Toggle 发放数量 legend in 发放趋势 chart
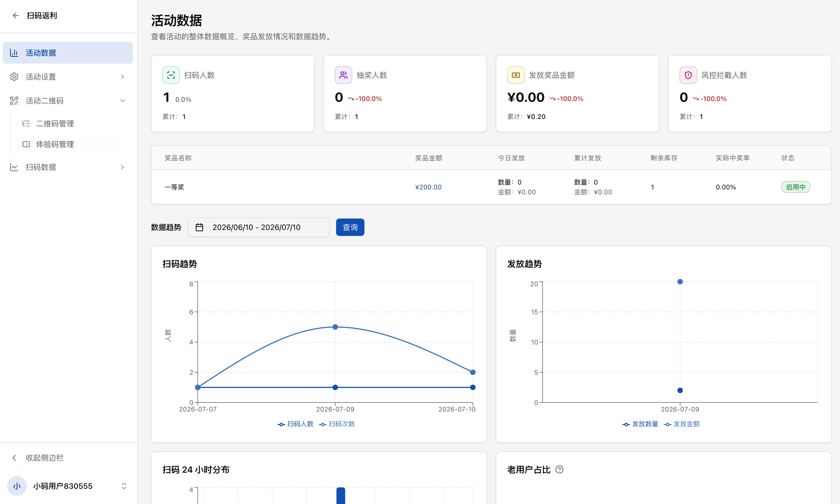The width and height of the screenshot is (840, 504). pos(640,424)
